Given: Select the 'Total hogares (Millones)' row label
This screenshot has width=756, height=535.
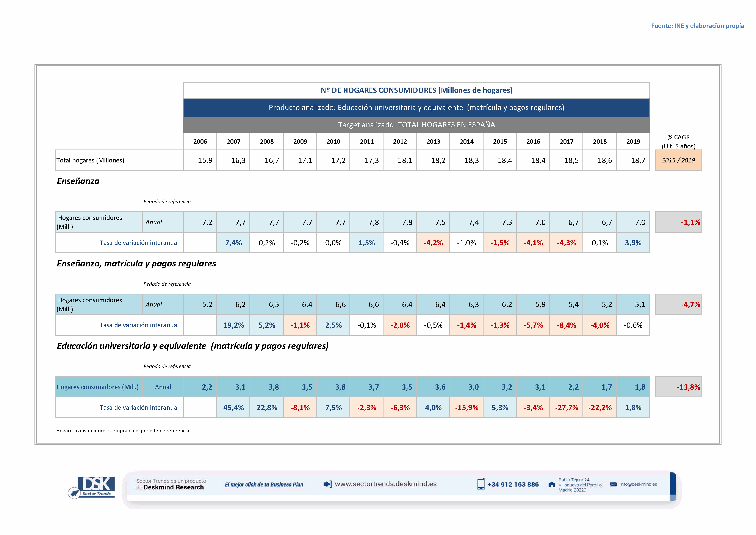Looking at the screenshot, I should (91, 160).
